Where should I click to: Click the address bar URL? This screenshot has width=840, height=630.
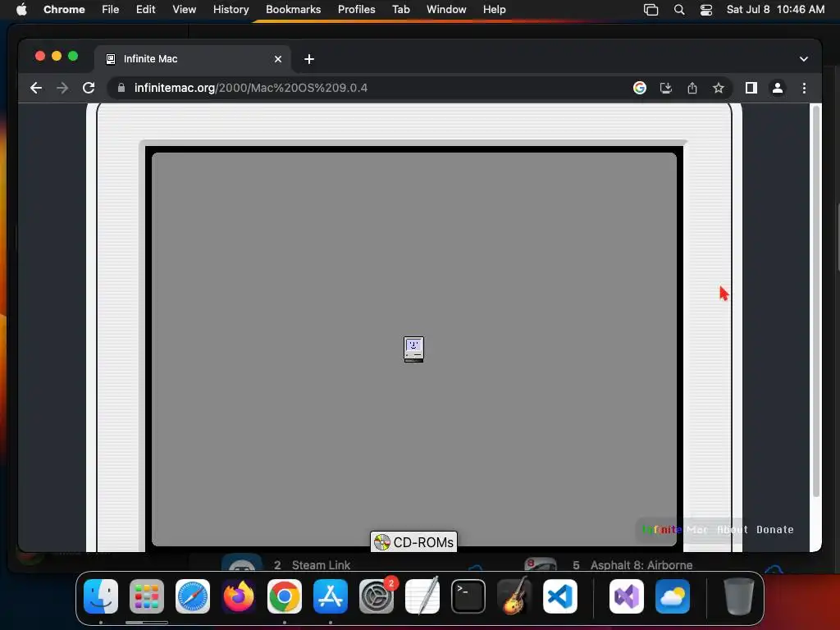(251, 88)
